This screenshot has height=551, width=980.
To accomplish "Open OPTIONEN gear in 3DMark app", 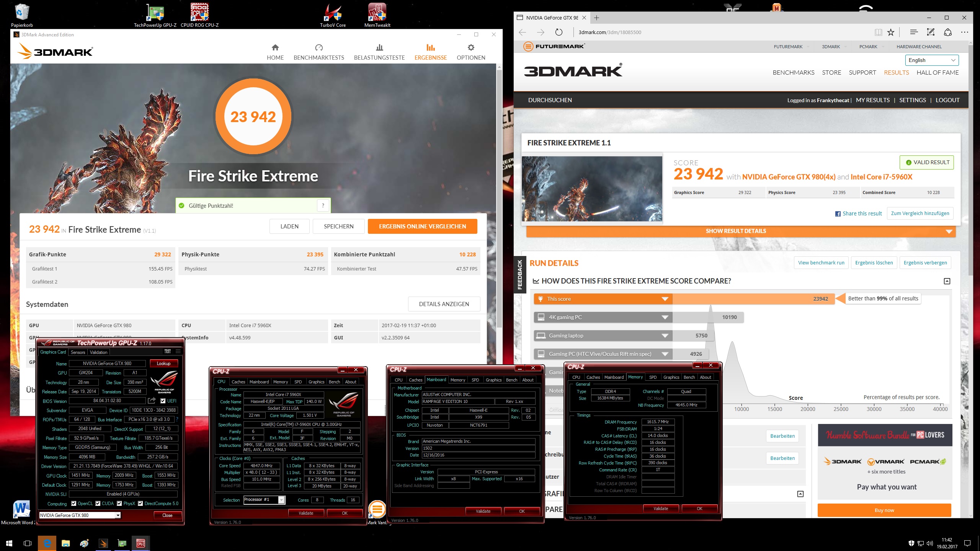I will point(471,52).
